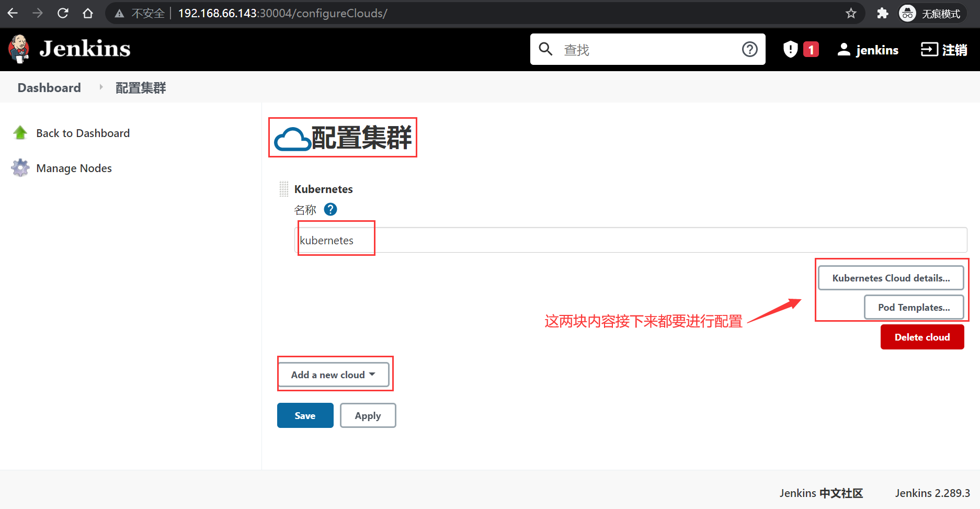Open Manage Nodes sidebar link

click(x=74, y=168)
